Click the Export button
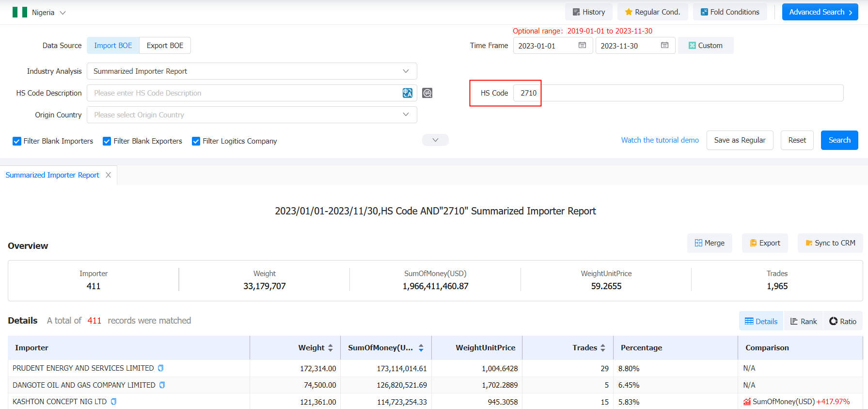The image size is (868, 409). point(765,243)
